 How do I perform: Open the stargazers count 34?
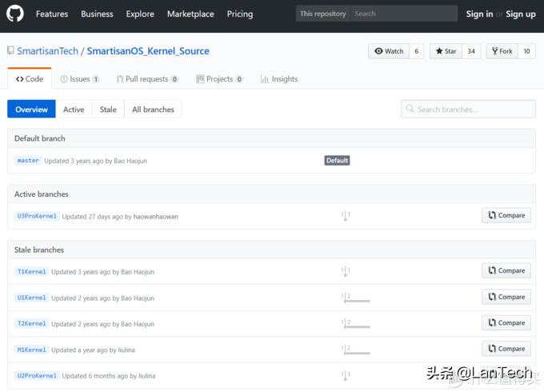[471, 51]
